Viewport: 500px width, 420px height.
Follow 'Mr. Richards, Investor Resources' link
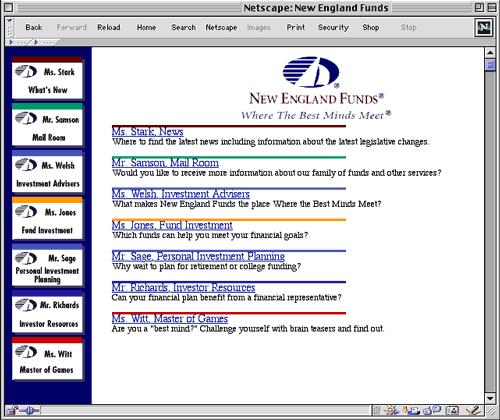pos(183,287)
